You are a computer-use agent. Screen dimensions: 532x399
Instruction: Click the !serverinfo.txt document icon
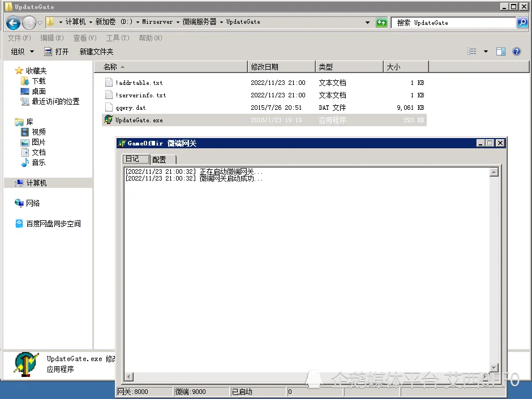coord(109,95)
